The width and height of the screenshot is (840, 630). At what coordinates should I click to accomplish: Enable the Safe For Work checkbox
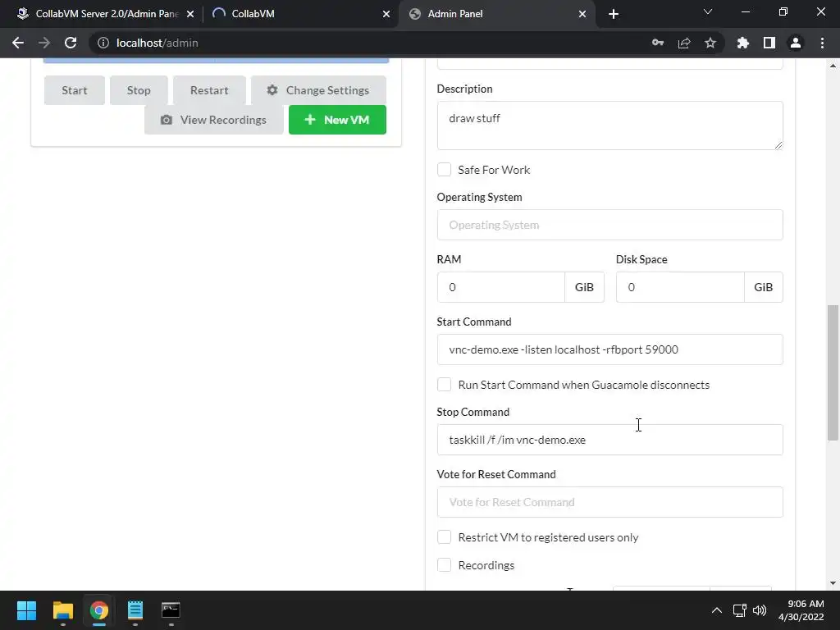pos(444,170)
